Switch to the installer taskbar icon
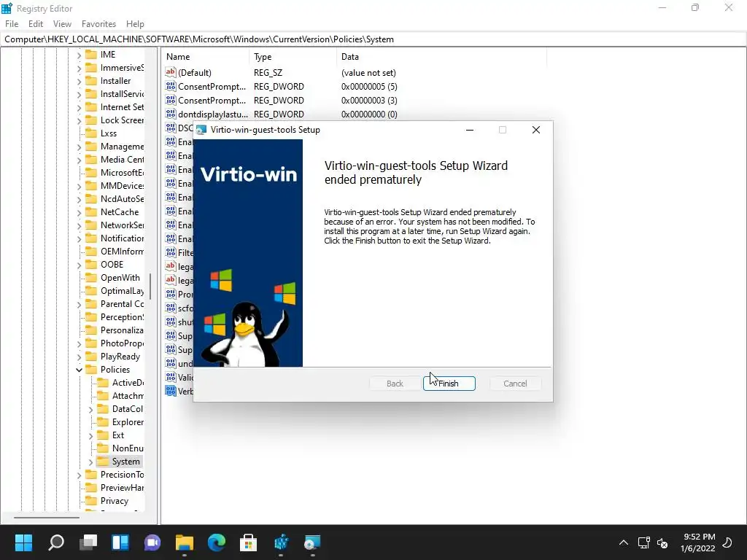This screenshot has height=560, width=747. click(312, 542)
